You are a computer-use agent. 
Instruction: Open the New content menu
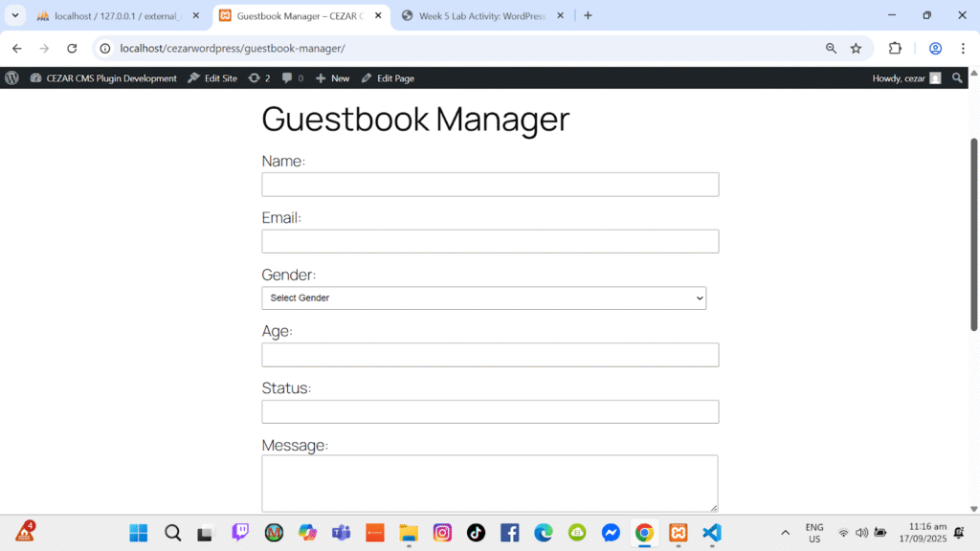tap(333, 78)
